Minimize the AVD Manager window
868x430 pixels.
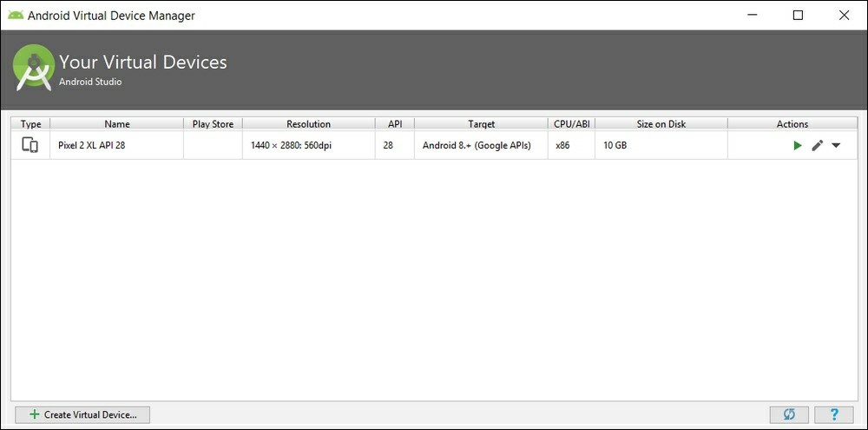(x=752, y=16)
